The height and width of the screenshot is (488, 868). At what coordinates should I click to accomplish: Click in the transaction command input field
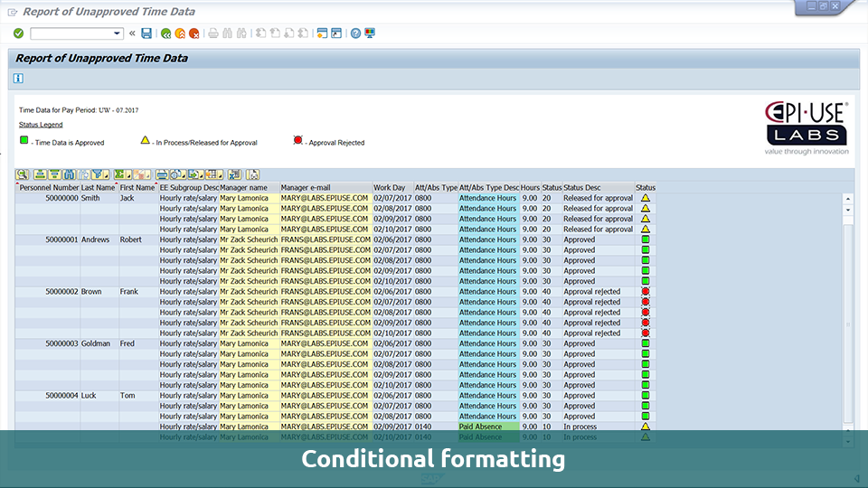[71, 33]
